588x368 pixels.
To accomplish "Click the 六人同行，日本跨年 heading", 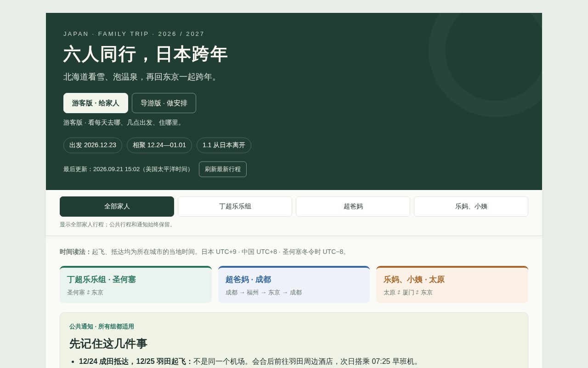I will click(x=146, y=54).
